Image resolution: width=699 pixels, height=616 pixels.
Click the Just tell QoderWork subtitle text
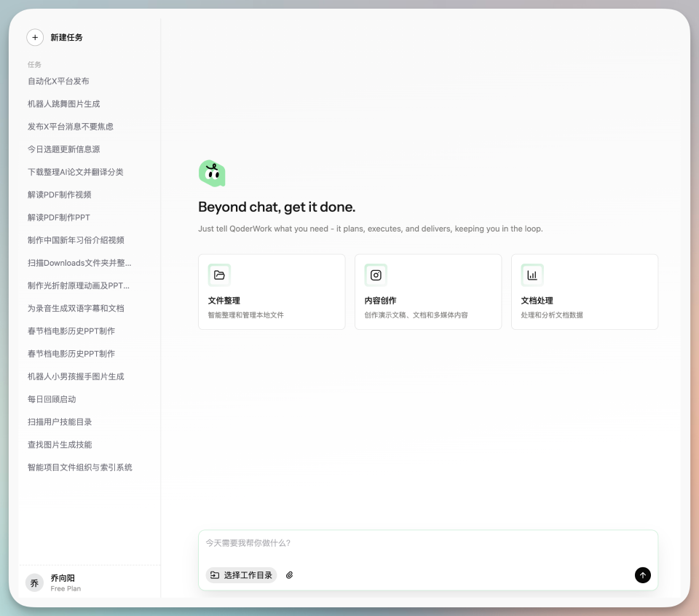371,229
